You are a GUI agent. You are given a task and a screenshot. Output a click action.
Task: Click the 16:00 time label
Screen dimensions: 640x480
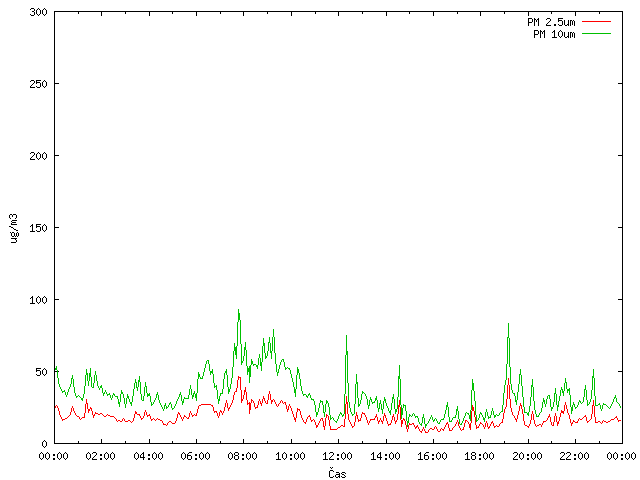(x=432, y=456)
